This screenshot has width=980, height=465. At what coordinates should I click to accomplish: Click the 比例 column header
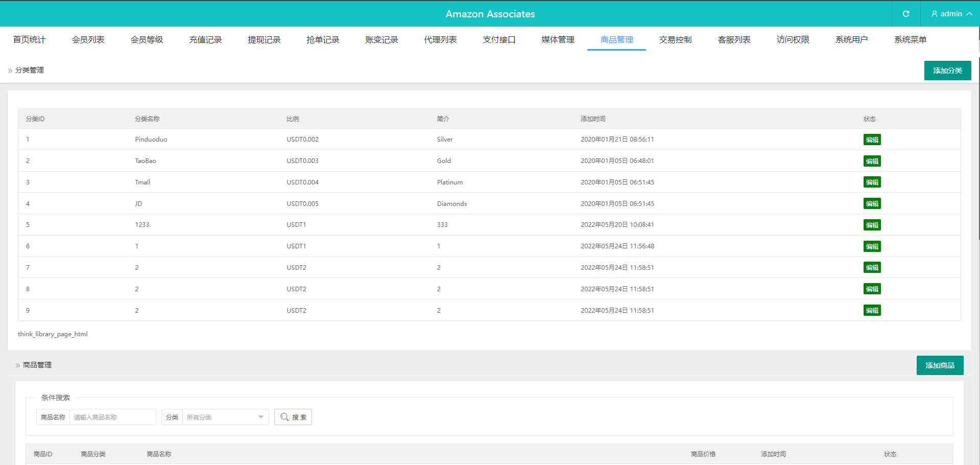click(x=293, y=119)
